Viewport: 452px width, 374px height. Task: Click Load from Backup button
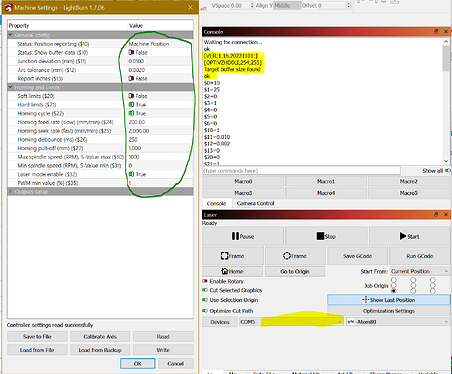tap(100, 350)
